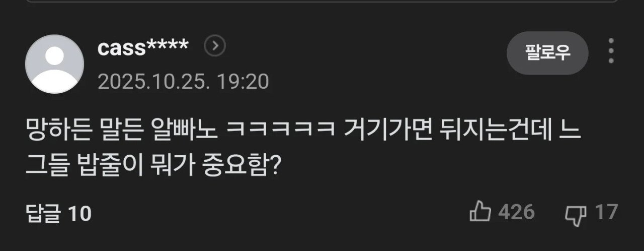Click the thumbs-down dislike icon

click(576, 214)
